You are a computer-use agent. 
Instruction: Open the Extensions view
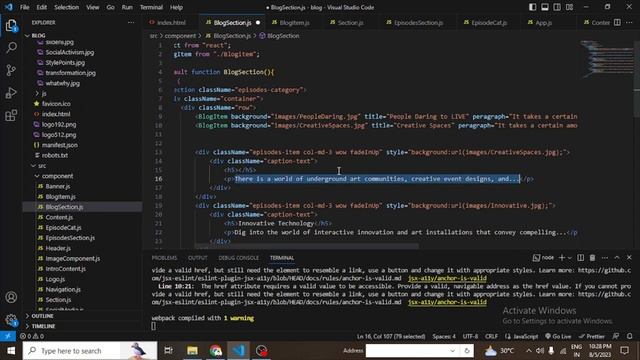[x=11, y=115]
